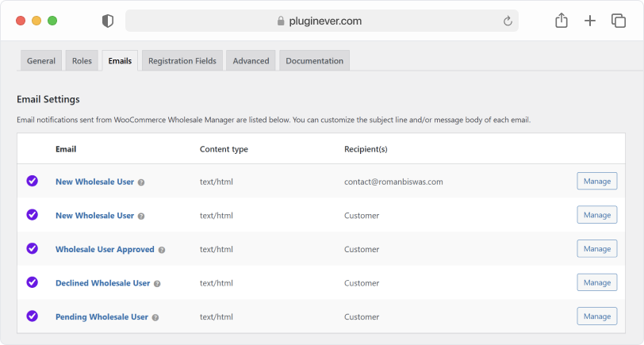Select the Advanced tab

coord(251,61)
